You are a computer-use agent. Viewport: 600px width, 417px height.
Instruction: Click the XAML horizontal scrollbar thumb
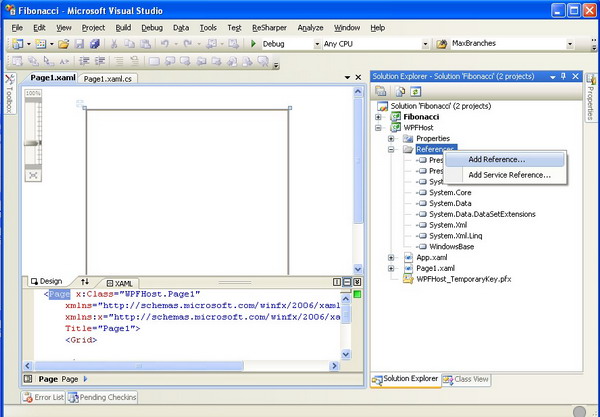[x=139, y=366]
